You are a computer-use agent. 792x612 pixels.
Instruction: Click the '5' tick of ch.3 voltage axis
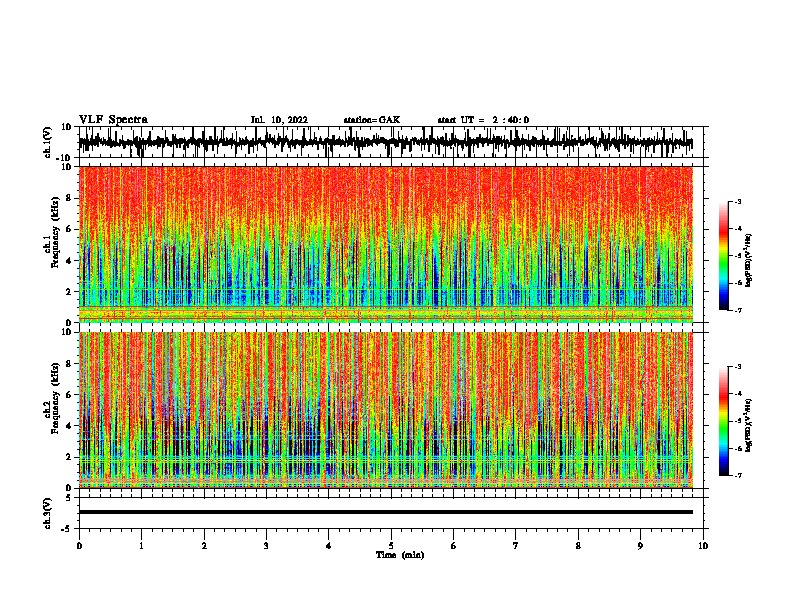tap(70, 498)
